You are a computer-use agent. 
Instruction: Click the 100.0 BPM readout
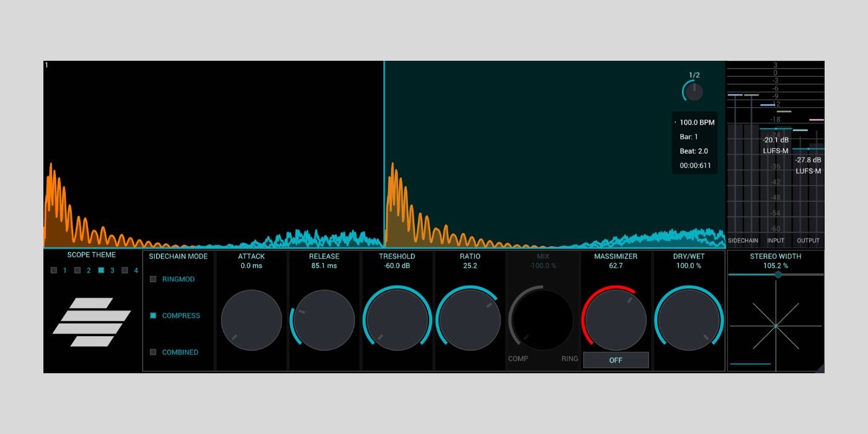[x=697, y=123]
